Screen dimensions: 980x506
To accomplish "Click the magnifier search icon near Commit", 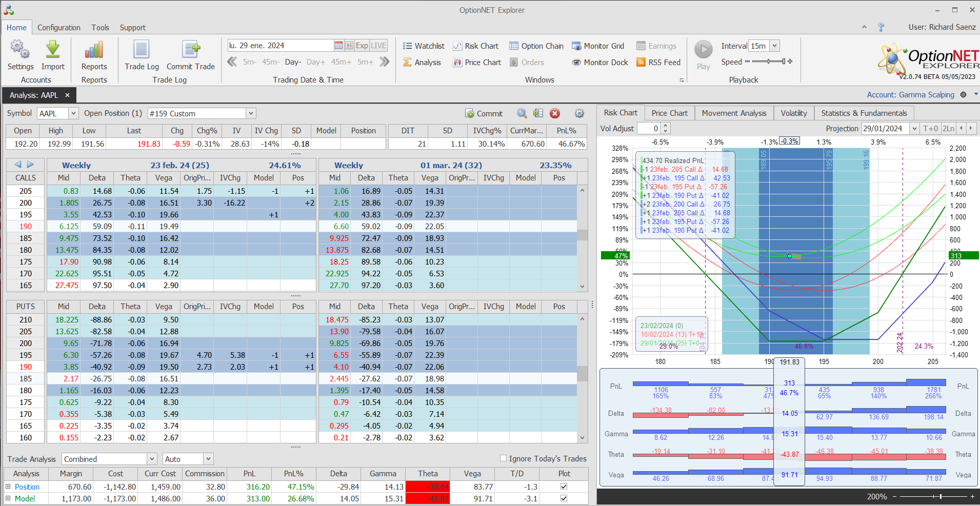I will (x=522, y=113).
